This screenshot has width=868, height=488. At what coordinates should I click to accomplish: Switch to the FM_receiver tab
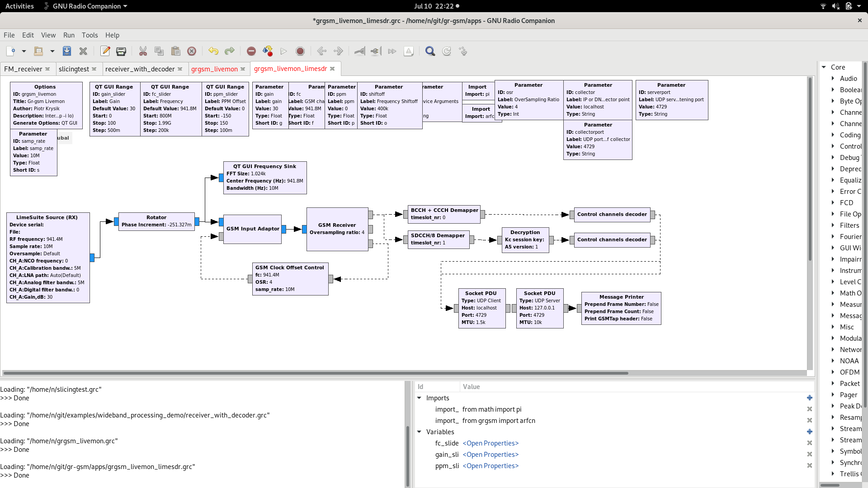click(23, 69)
